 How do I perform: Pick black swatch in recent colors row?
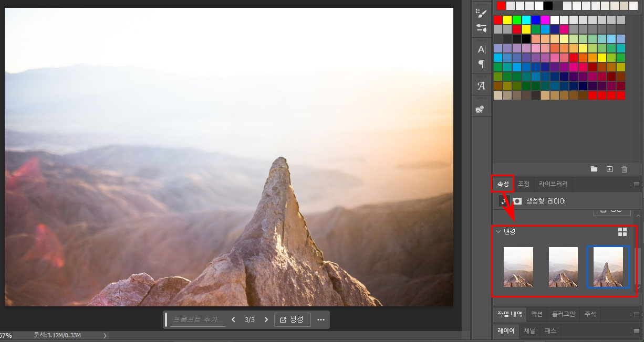(x=548, y=6)
